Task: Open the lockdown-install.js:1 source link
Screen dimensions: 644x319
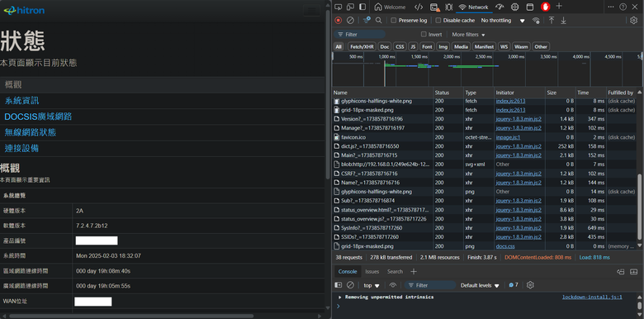Action: [x=592, y=297]
